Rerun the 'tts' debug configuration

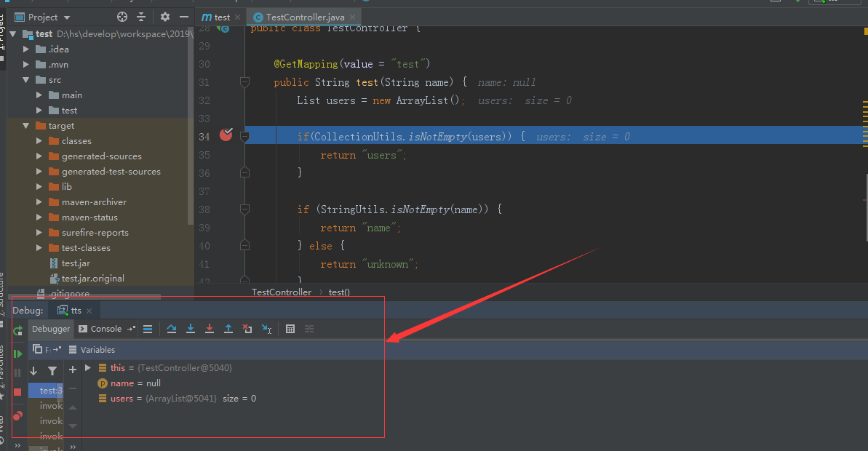17,330
